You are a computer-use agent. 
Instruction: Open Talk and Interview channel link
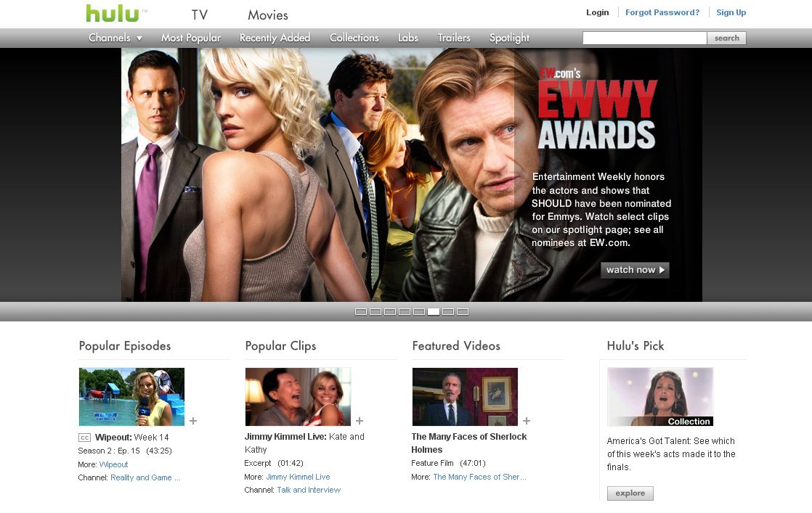309,490
